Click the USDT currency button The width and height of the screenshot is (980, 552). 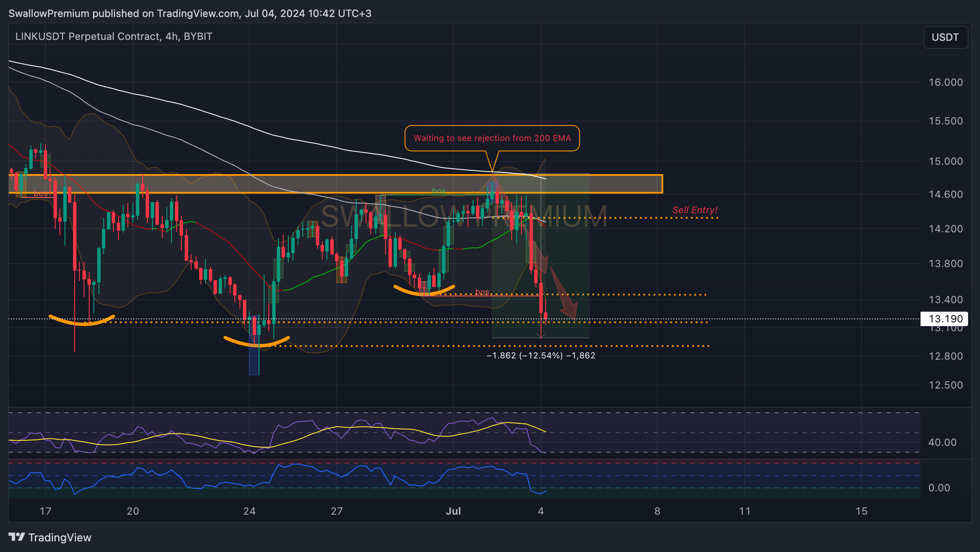[945, 37]
